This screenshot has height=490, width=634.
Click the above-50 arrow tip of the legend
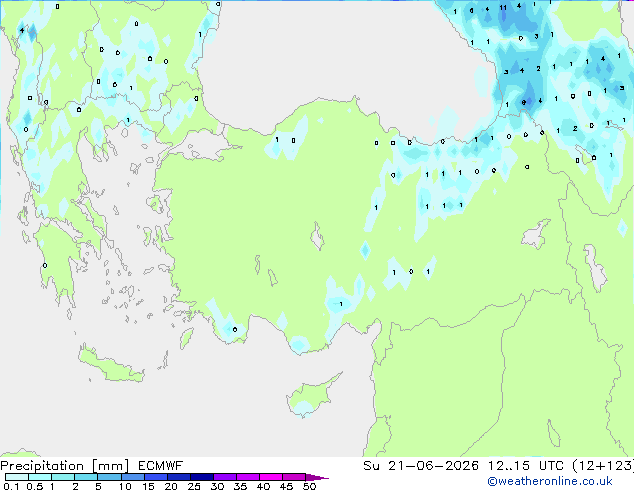pyautogui.click(x=317, y=477)
